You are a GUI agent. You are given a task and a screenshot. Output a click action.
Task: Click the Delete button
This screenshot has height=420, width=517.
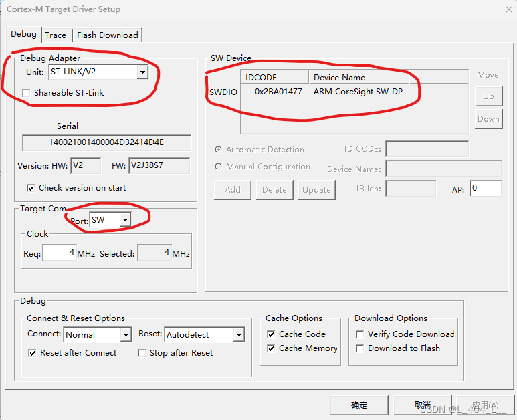pos(275,189)
